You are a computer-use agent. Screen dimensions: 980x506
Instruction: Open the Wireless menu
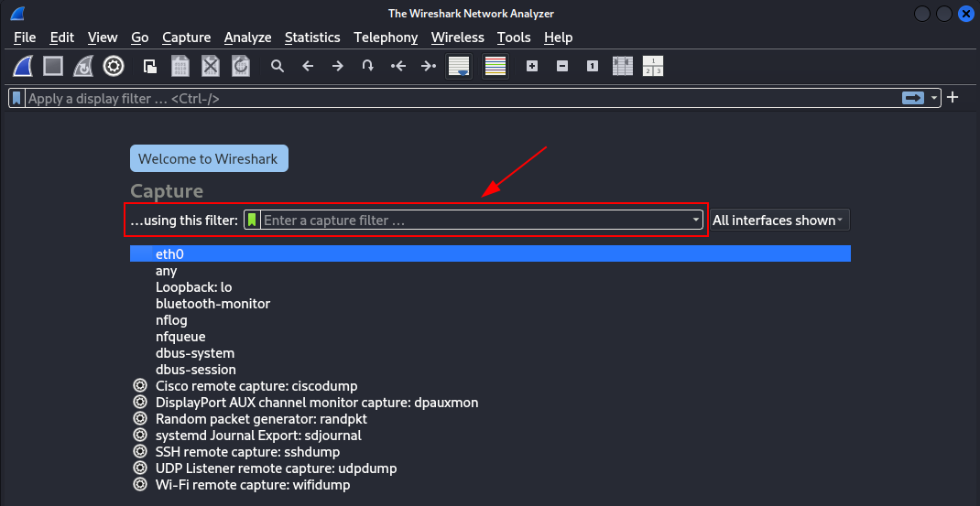(x=458, y=38)
